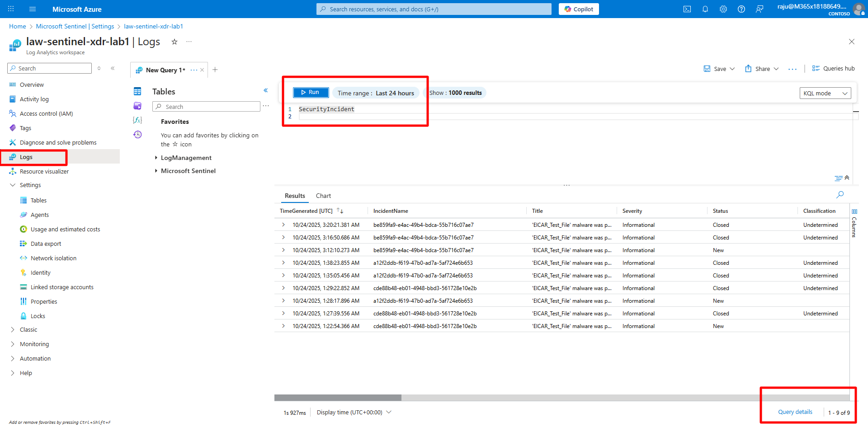Screen dimensions: 868x427
Task: Focus the global search resources box
Action: [x=434, y=9]
